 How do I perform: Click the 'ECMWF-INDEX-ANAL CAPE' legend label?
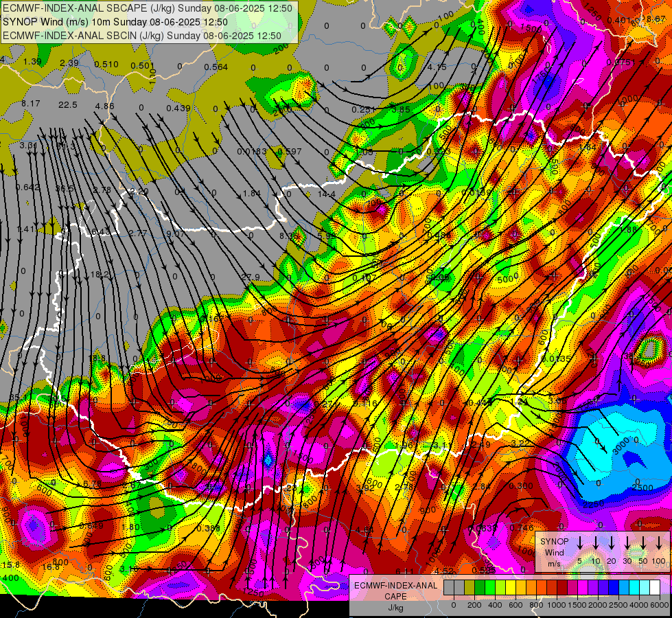(x=395, y=591)
